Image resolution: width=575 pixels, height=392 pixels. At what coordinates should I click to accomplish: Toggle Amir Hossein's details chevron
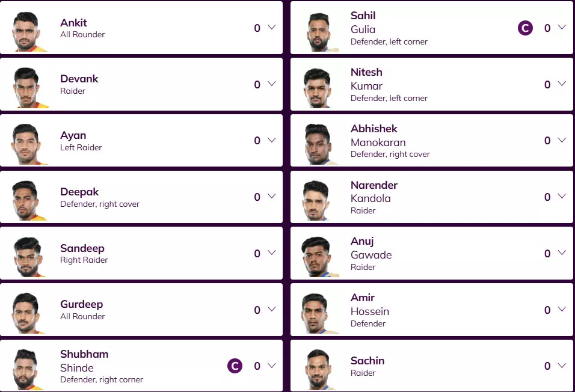click(562, 310)
